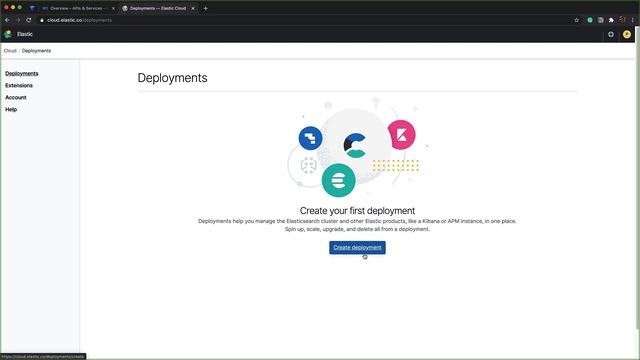The width and height of the screenshot is (640, 360).
Task: Click the Cloud breadcrumb link
Action: 10,51
